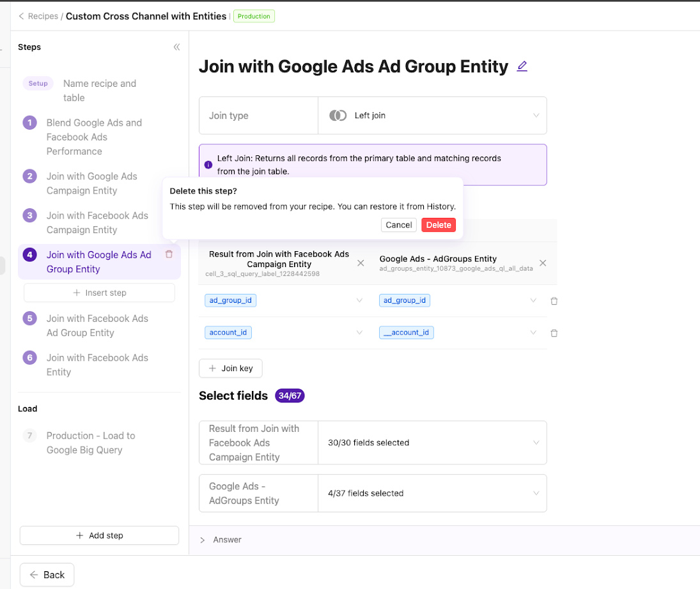The width and height of the screenshot is (700, 589).
Task: Collapse the Steps sidebar panel
Action: [x=177, y=47]
